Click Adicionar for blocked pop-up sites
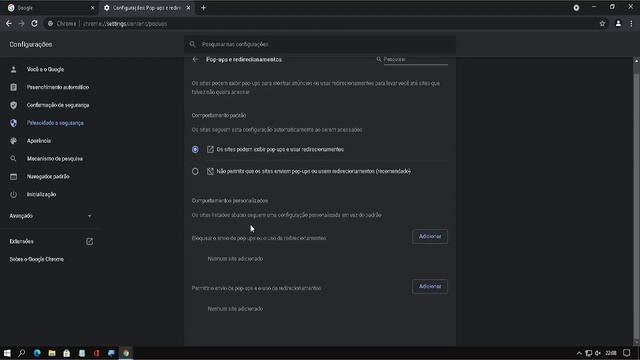Screen dimensions: 640x360 [430, 237]
